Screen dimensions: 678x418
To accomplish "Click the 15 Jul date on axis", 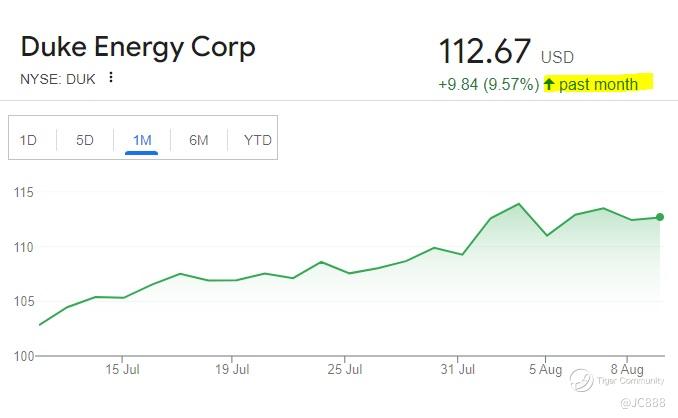I will tap(121, 370).
